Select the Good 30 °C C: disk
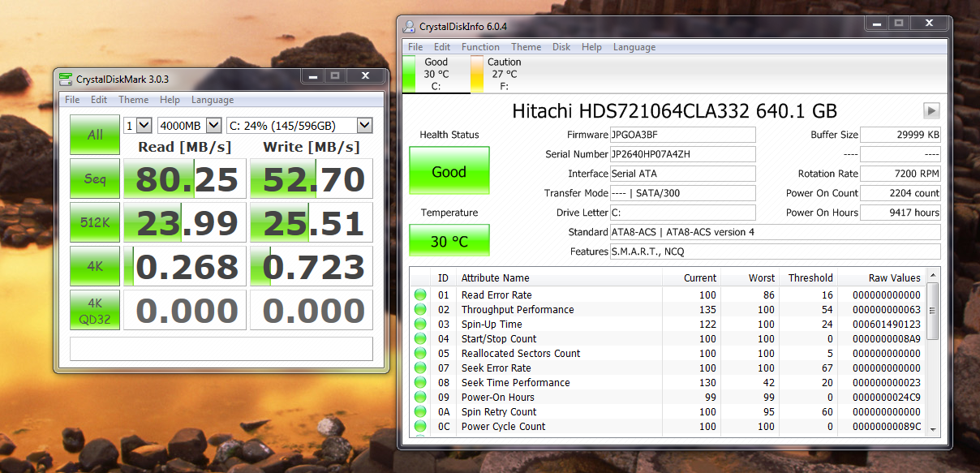This screenshot has height=473, width=980. (x=435, y=74)
